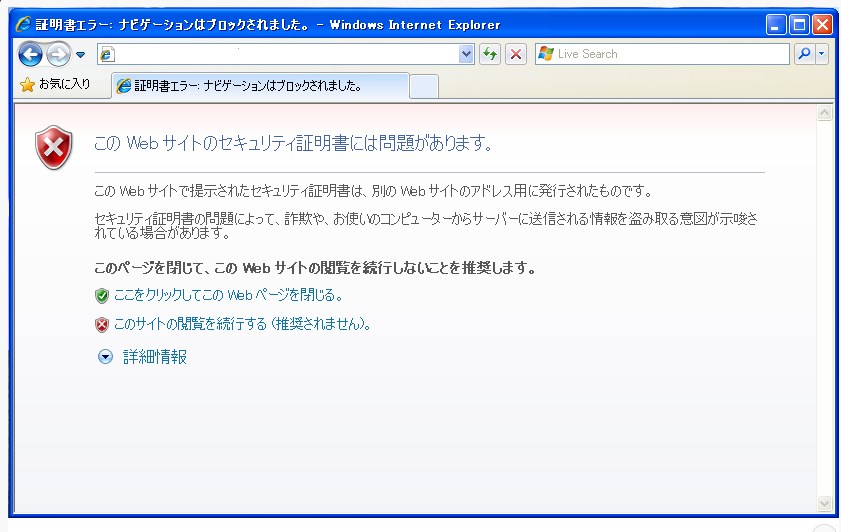Click the scrollbar down arrow

coord(825,503)
